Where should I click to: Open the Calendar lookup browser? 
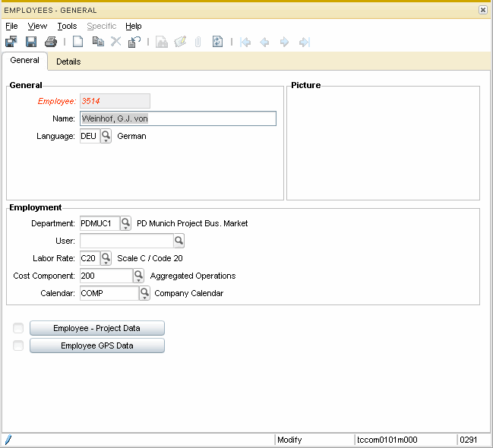[144, 293]
